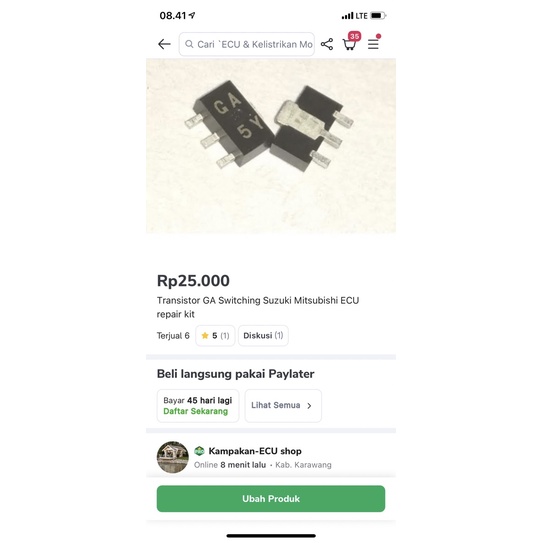Viewport: 543px width, 543px height.
Task: Open the share icon
Action: pyautogui.click(x=327, y=44)
